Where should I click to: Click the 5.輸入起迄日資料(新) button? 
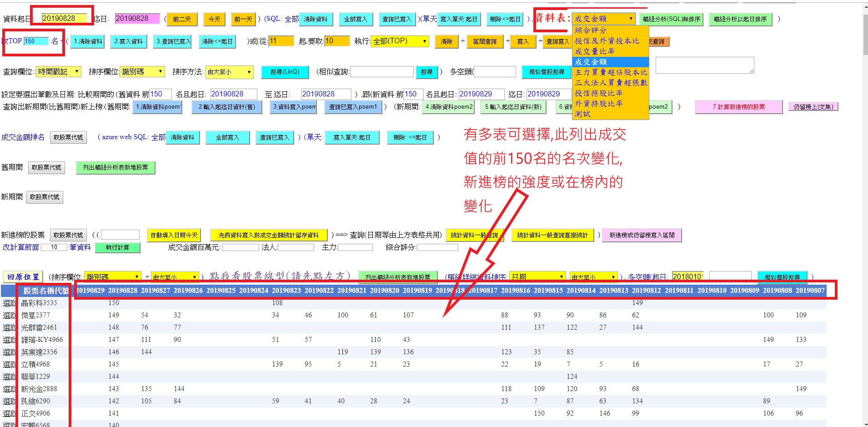513,107
